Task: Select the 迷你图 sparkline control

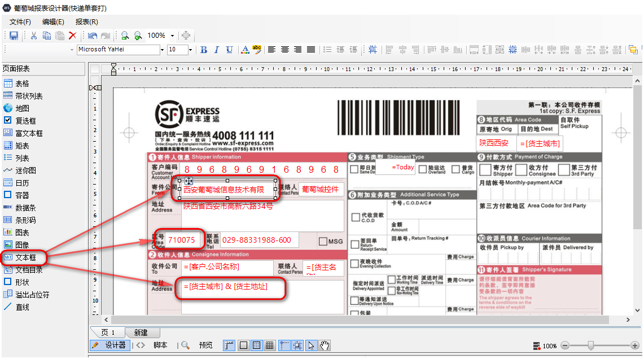Action: click(20, 170)
